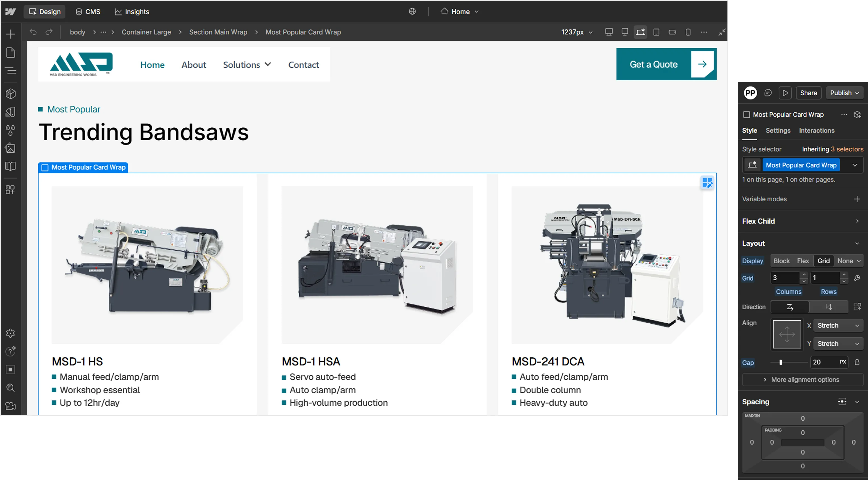
Task: Open the globe locale icon
Action: [x=412, y=11]
